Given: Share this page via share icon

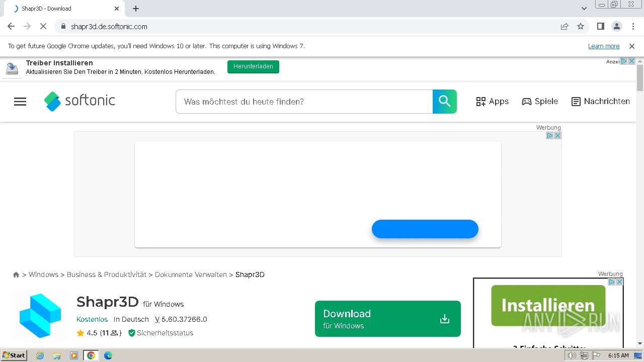Looking at the screenshot, I should [x=565, y=26].
